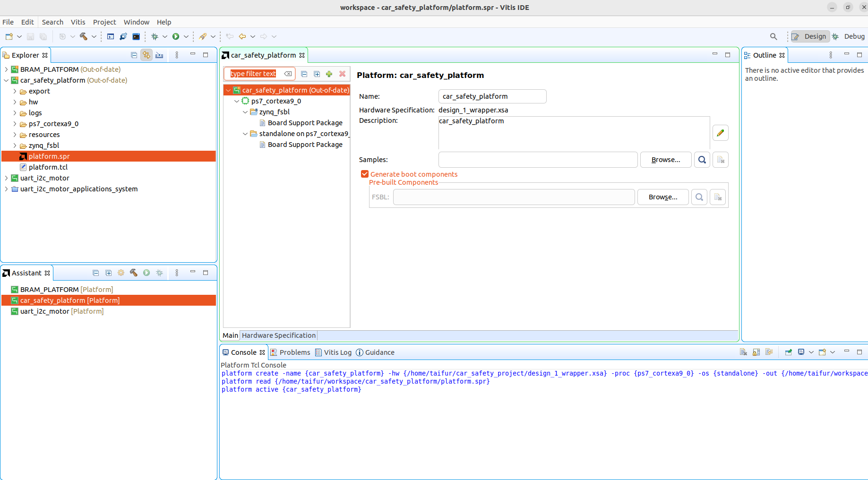Click the green Debug bug toolbar icon
The width and height of the screenshot is (868, 480).
coord(155,36)
